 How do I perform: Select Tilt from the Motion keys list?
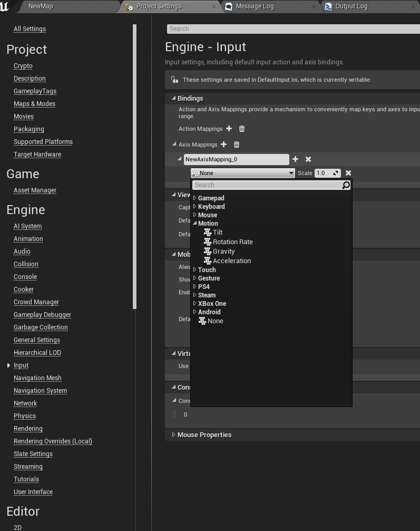[x=217, y=232]
